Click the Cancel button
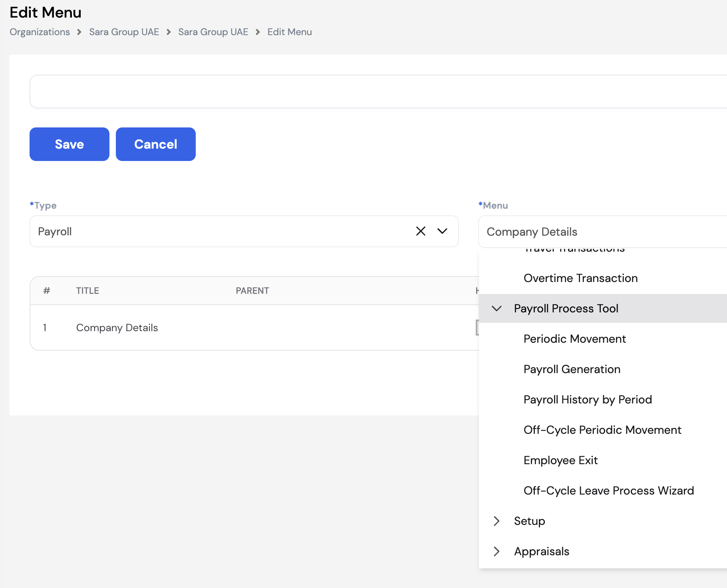The image size is (727, 588). click(156, 144)
